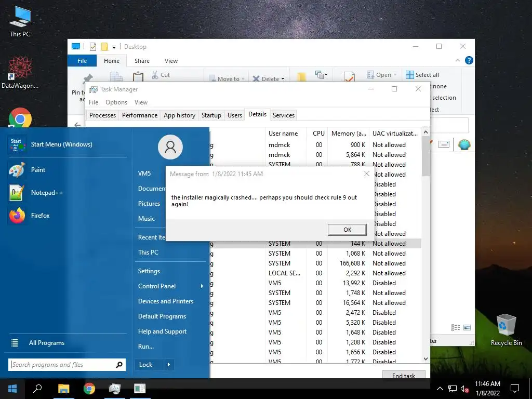Switch to Task Manager Startup tab
532x399 pixels.
tap(211, 115)
